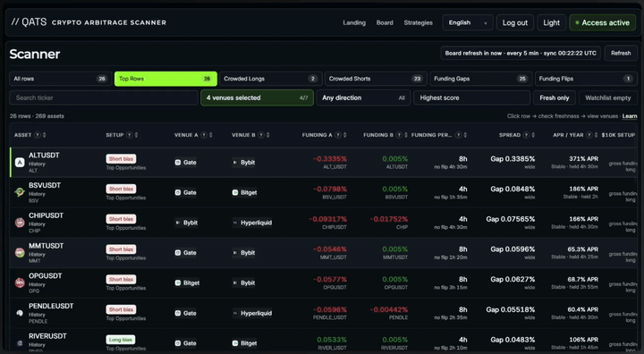Click the ALTUSDT asset logo
The width and height of the screenshot is (644, 354).
(20, 162)
